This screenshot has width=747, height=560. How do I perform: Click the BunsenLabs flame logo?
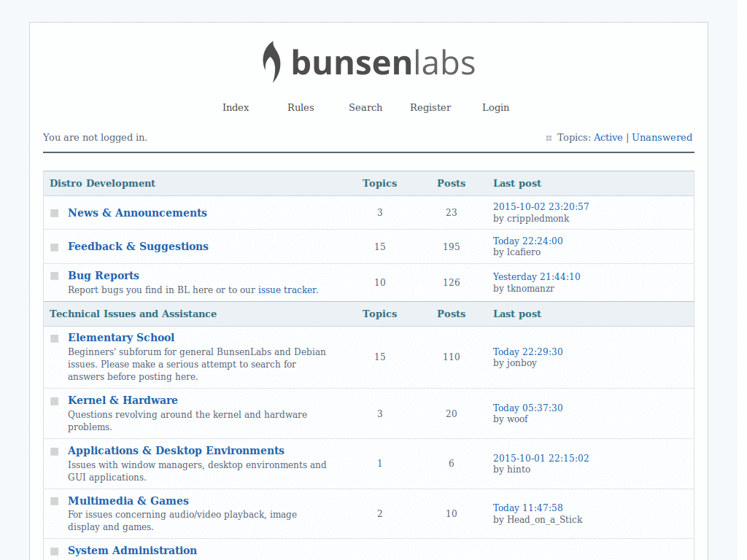(x=271, y=63)
